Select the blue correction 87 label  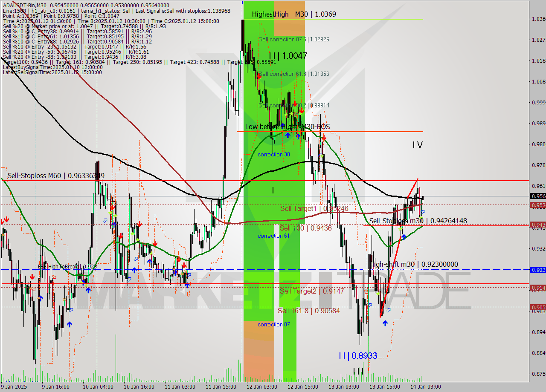274,324
